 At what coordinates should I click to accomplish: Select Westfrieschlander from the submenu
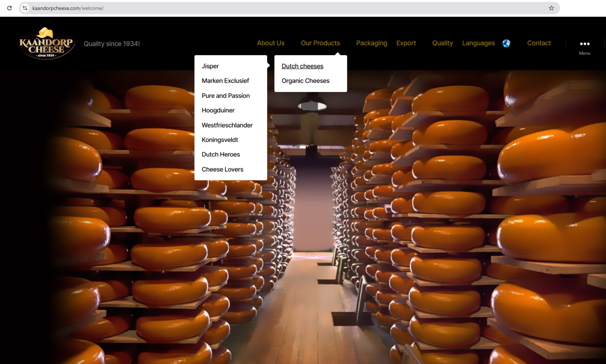click(227, 125)
